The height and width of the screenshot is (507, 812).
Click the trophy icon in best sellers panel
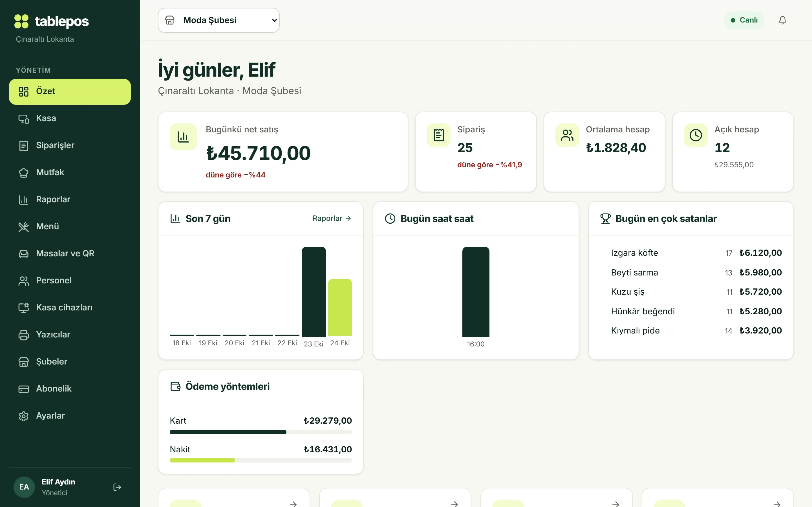605,219
